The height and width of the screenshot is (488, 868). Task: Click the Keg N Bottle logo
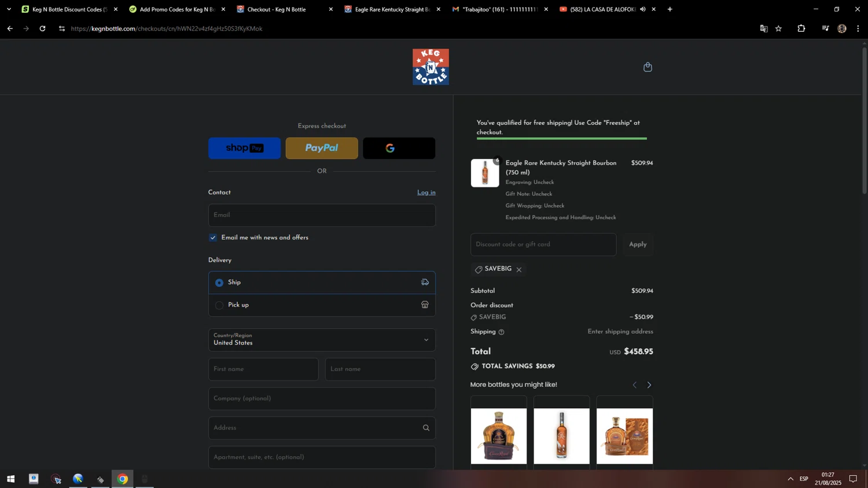pos(431,67)
